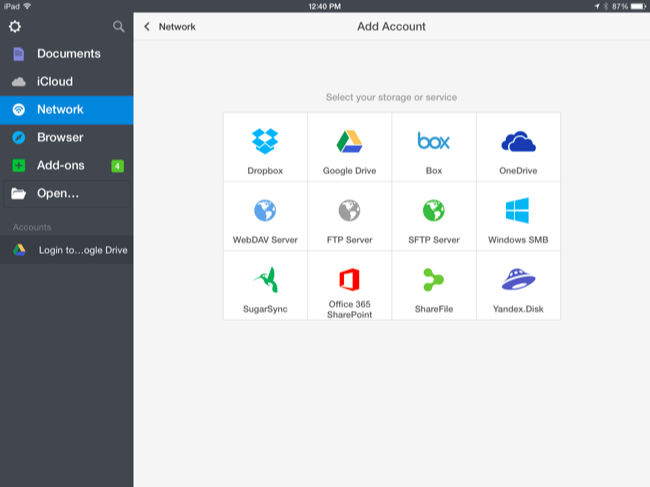The image size is (650, 487).
Task: Go back to Network screen
Action: 169,27
